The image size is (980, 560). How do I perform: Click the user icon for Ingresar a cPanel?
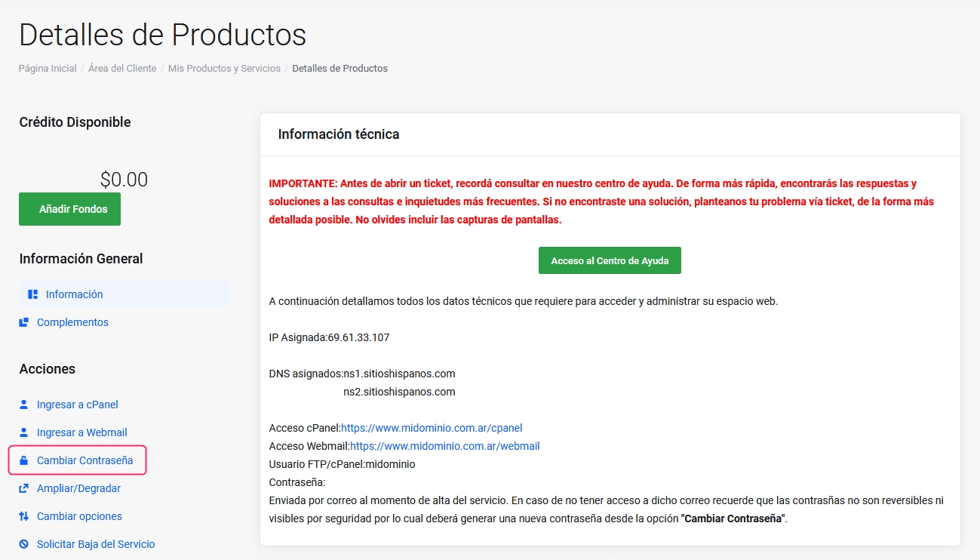[x=23, y=405]
